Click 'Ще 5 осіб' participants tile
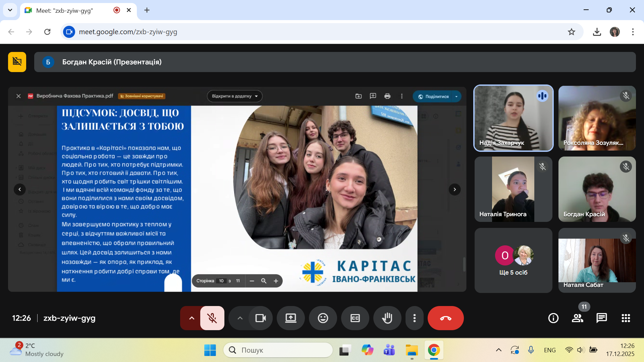 (x=513, y=260)
